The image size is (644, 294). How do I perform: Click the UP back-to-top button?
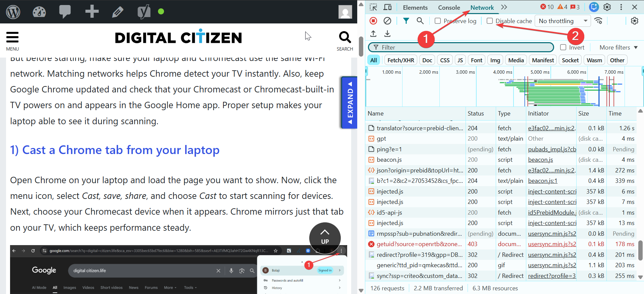(x=325, y=238)
